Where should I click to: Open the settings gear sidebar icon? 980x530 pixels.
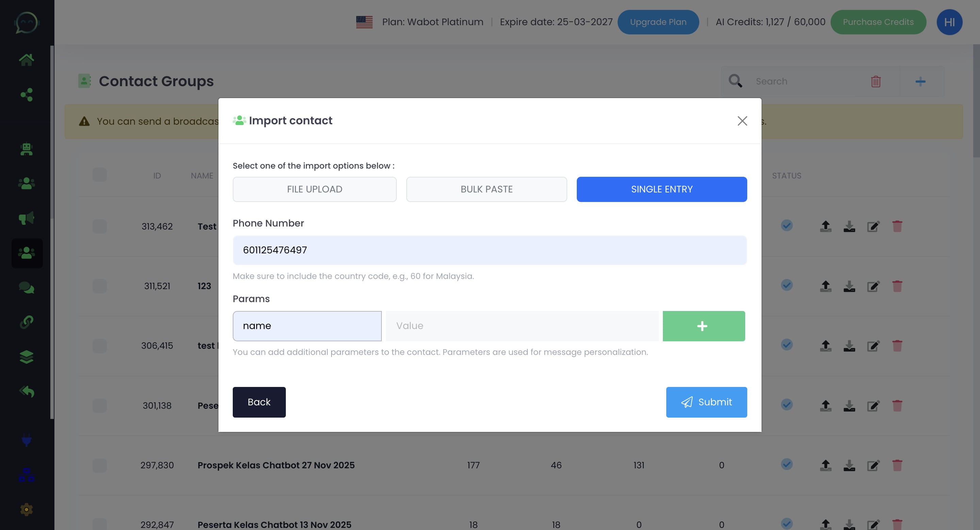(x=26, y=510)
